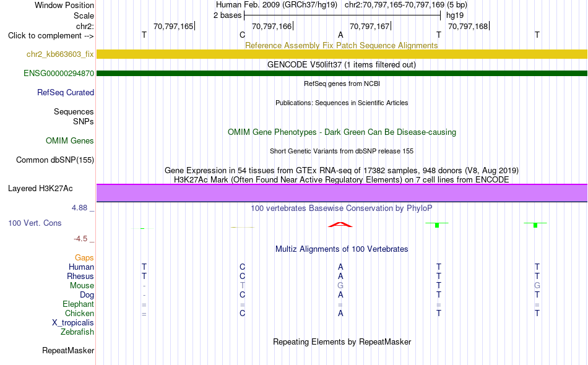The height and width of the screenshot is (365, 588).
Task: Click the dark green ENSG00000294870 gene bar
Action: (x=342, y=73)
